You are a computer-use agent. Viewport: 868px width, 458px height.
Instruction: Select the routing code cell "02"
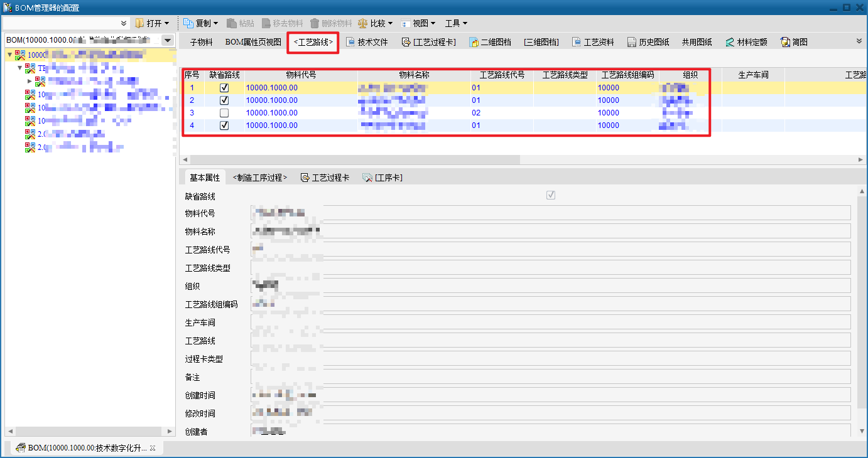point(476,113)
